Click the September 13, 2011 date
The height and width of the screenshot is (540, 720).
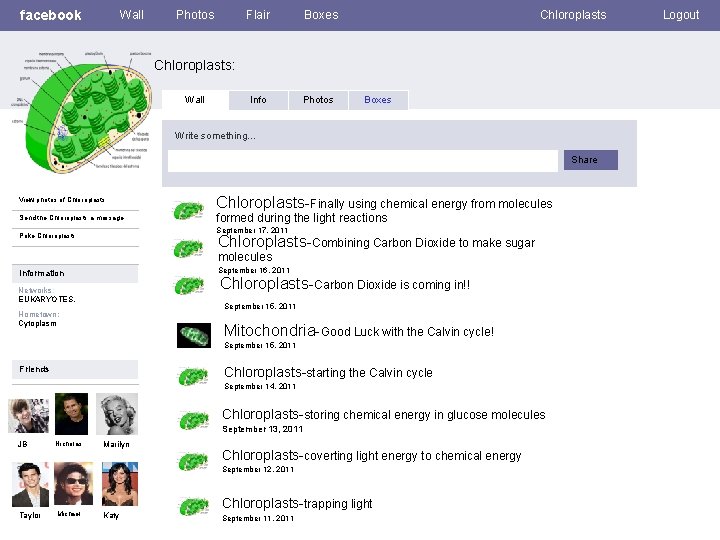click(263, 429)
